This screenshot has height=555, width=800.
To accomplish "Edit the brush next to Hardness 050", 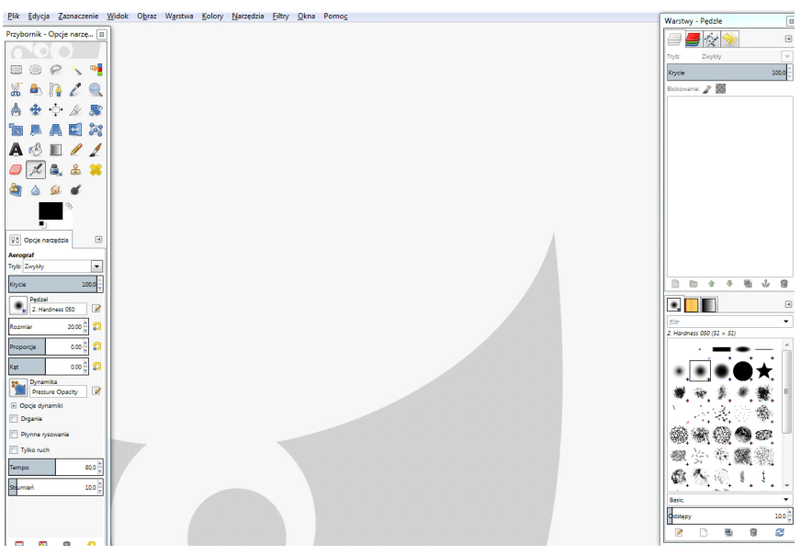I will click(x=96, y=309).
